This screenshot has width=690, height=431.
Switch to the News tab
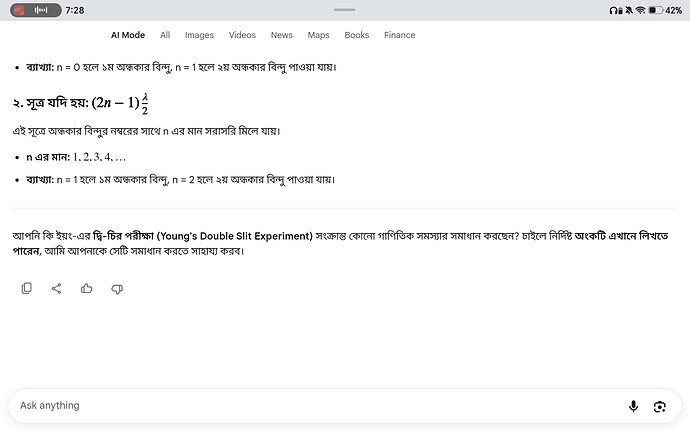tap(282, 35)
